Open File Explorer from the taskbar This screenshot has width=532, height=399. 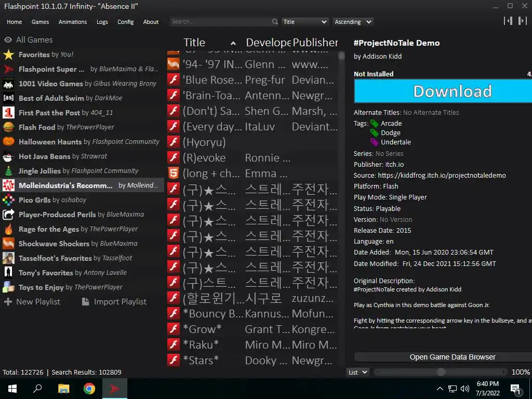point(63,389)
